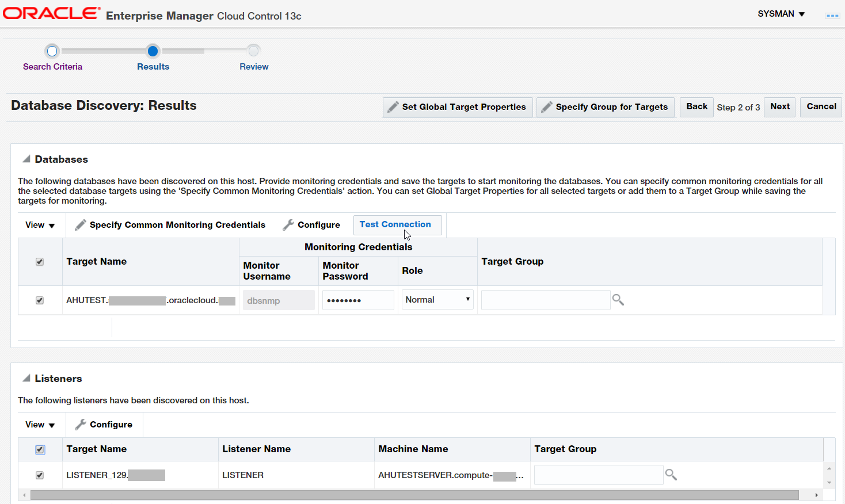Toggle select-all checkbox in Listeners table header
Image resolution: width=845 pixels, height=504 pixels.
pos(40,449)
